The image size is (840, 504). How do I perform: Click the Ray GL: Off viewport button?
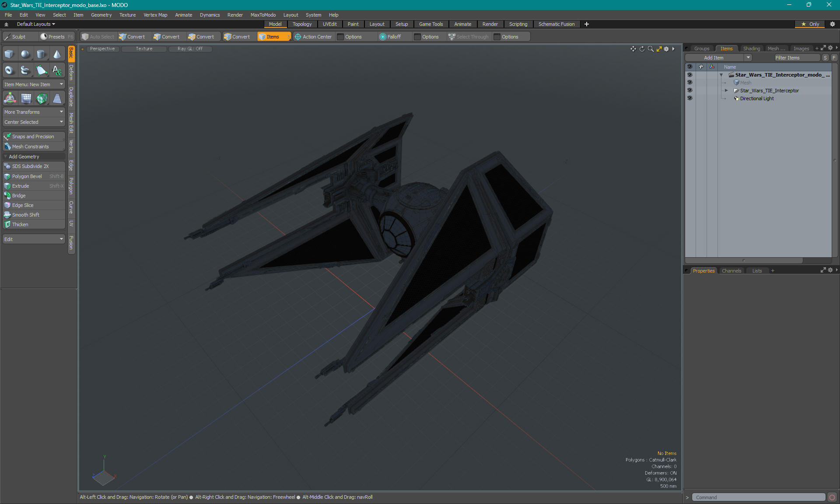190,49
